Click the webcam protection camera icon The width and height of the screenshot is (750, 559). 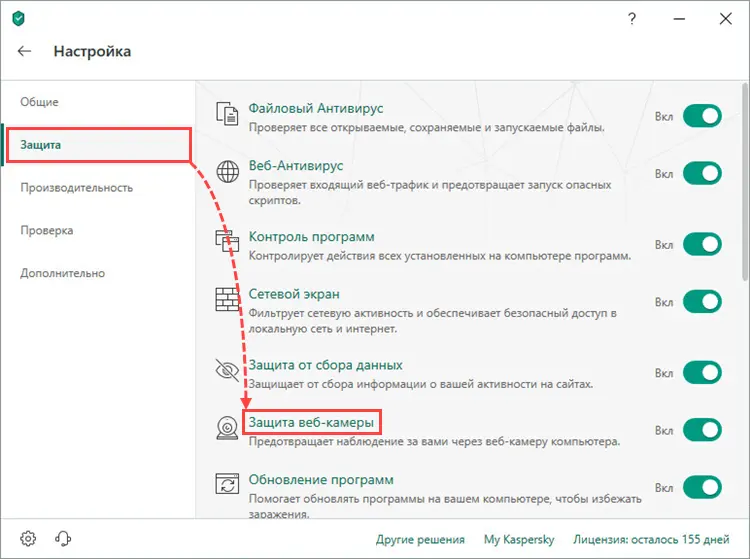(x=228, y=429)
